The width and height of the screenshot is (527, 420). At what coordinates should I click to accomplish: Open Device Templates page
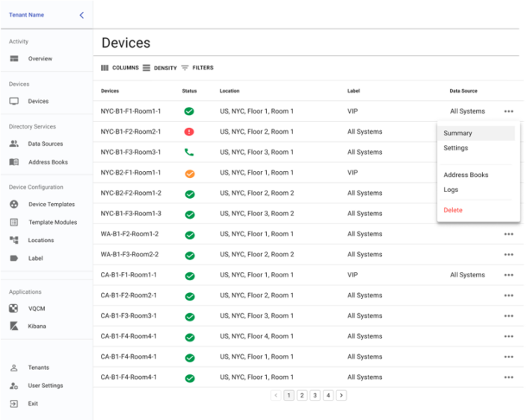(x=51, y=204)
